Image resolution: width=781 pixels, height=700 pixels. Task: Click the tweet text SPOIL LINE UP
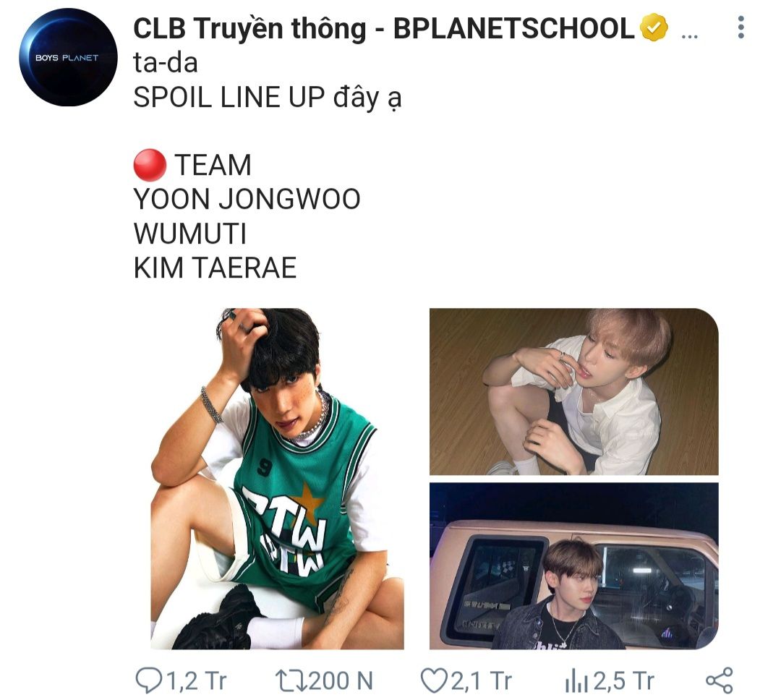point(229,97)
